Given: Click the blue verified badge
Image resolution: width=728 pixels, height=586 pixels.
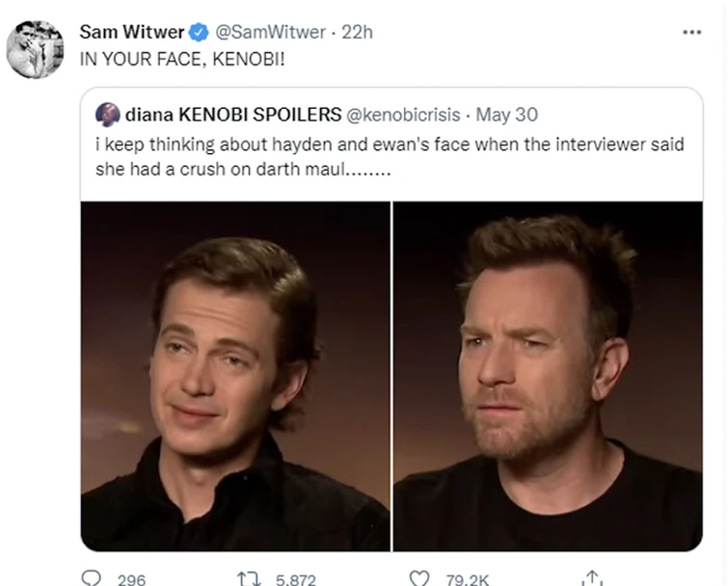Looking at the screenshot, I should click(x=199, y=32).
